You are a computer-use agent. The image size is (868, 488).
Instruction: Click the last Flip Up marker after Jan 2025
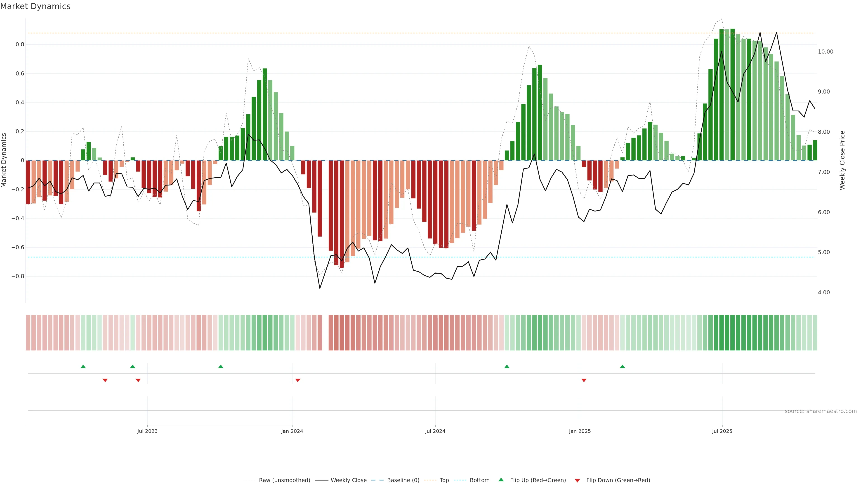pos(622,366)
